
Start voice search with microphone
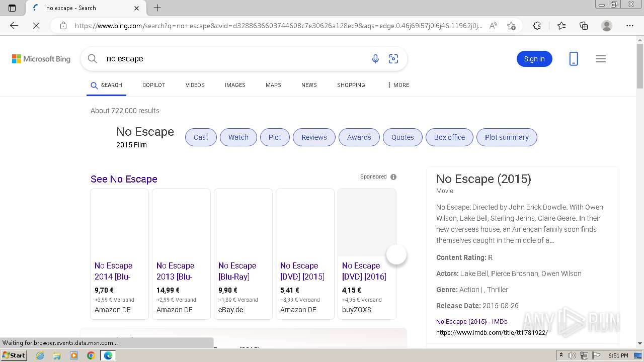[375, 59]
